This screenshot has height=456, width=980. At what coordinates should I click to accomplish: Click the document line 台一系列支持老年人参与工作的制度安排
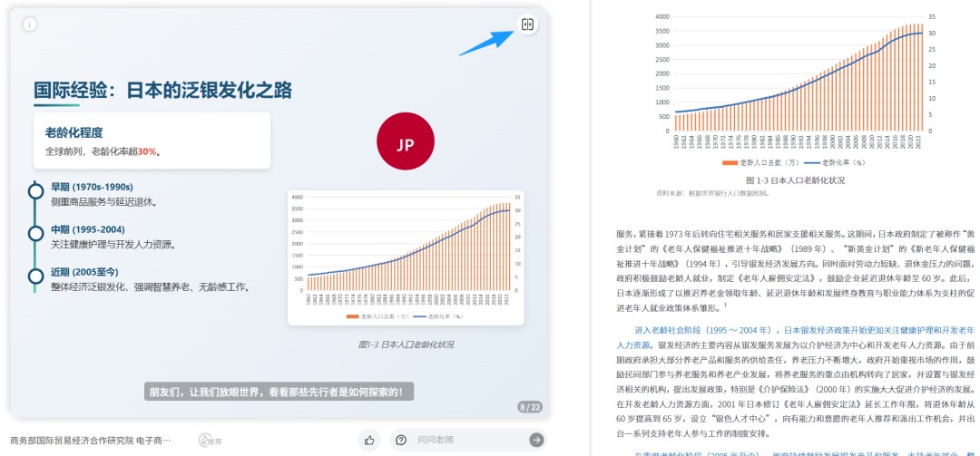pos(693,433)
